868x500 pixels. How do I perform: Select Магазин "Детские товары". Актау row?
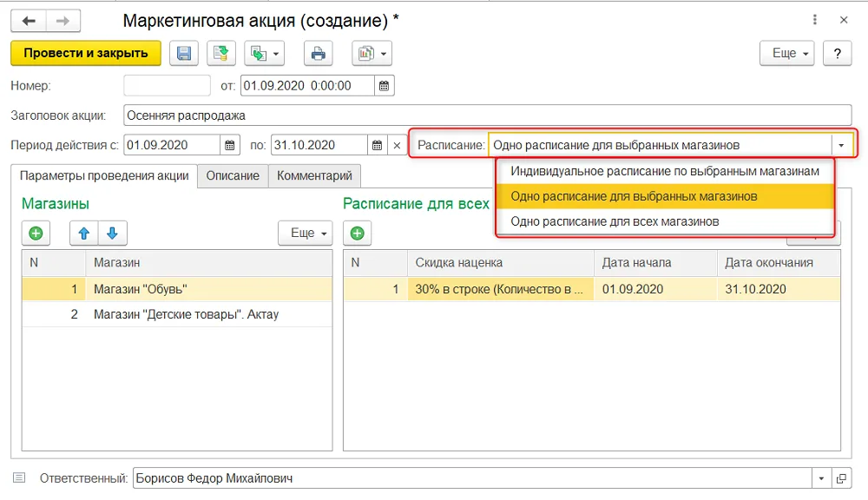tap(177, 314)
